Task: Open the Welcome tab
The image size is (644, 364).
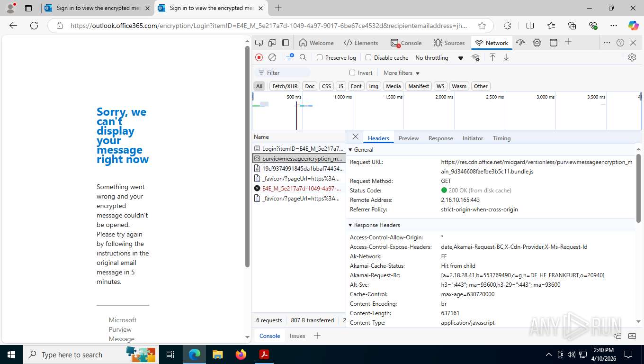Action: click(x=316, y=43)
